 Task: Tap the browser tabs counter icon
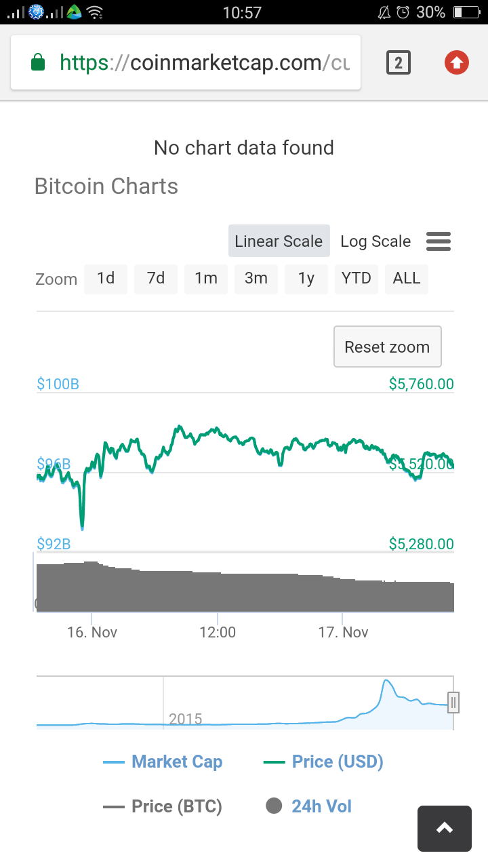[399, 63]
